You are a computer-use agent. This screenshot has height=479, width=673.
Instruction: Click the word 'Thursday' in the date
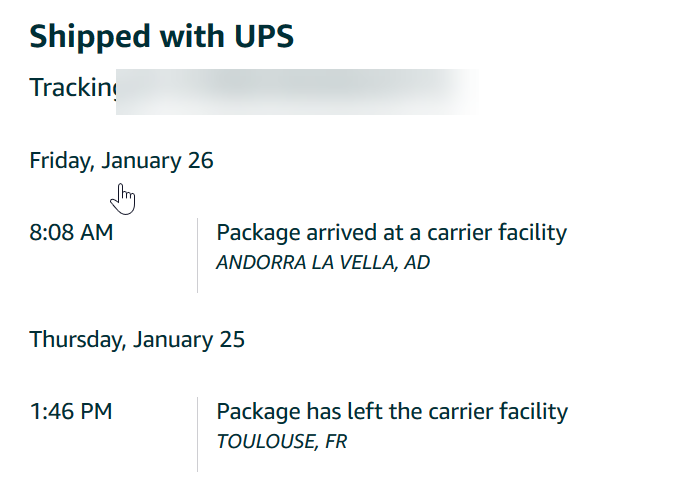coord(73,339)
